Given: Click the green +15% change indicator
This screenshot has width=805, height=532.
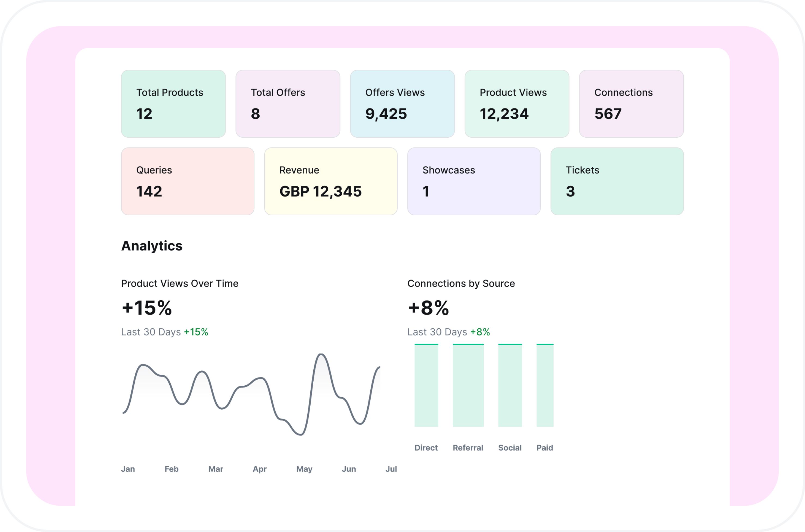Looking at the screenshot, I should [x=196, y=332].
